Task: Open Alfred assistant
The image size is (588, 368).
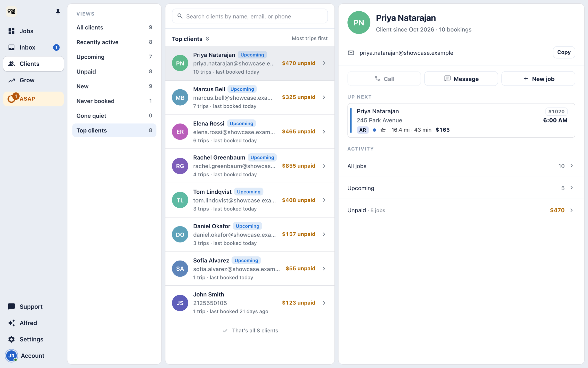Action: (x=33, y=323)
